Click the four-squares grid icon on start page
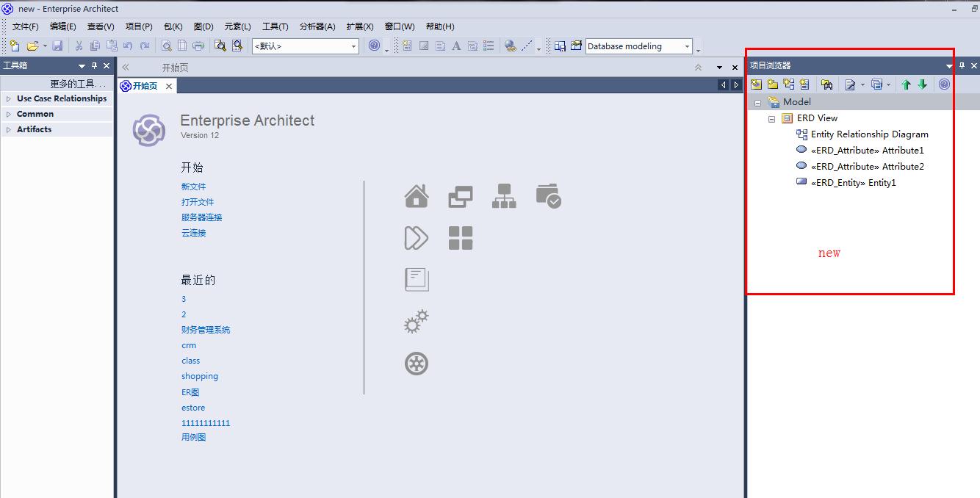The height and width of the screenshot is (498, 980). click(x=461, y=238)
